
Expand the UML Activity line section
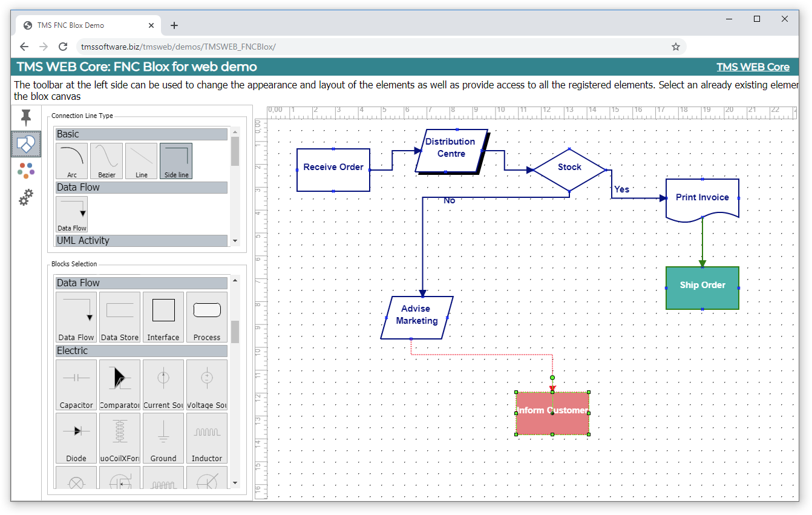click(x=141, y=240)
